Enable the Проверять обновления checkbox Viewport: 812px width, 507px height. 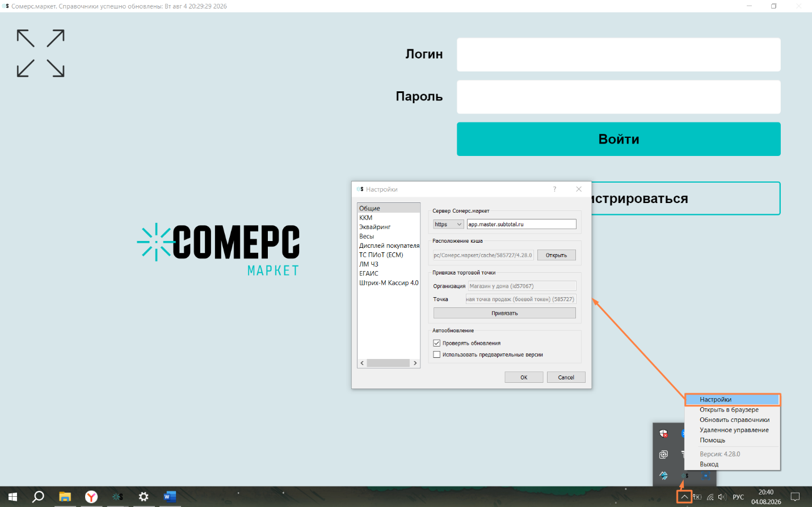click(437, 343)
